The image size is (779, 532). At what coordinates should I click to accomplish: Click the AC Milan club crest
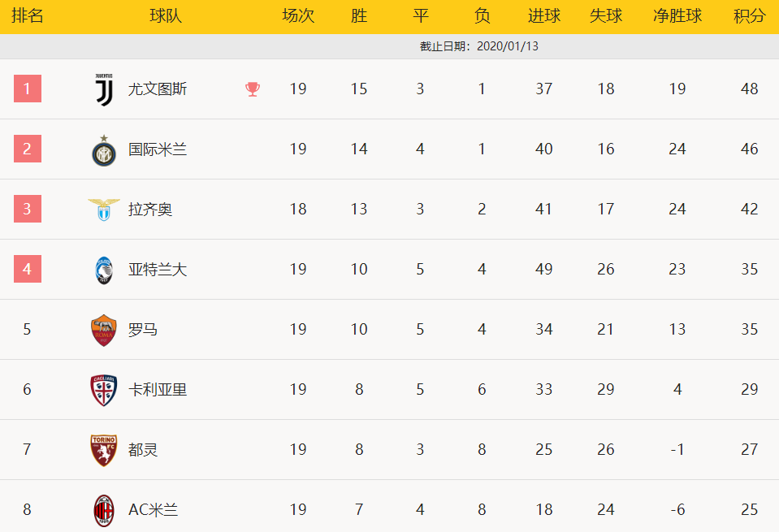coord(104,511)
